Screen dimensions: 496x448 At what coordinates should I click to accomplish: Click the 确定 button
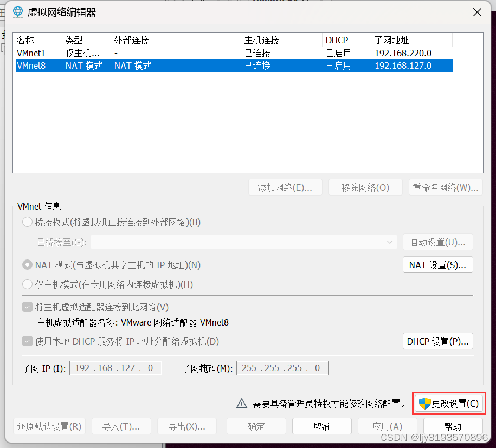[256, 426]
